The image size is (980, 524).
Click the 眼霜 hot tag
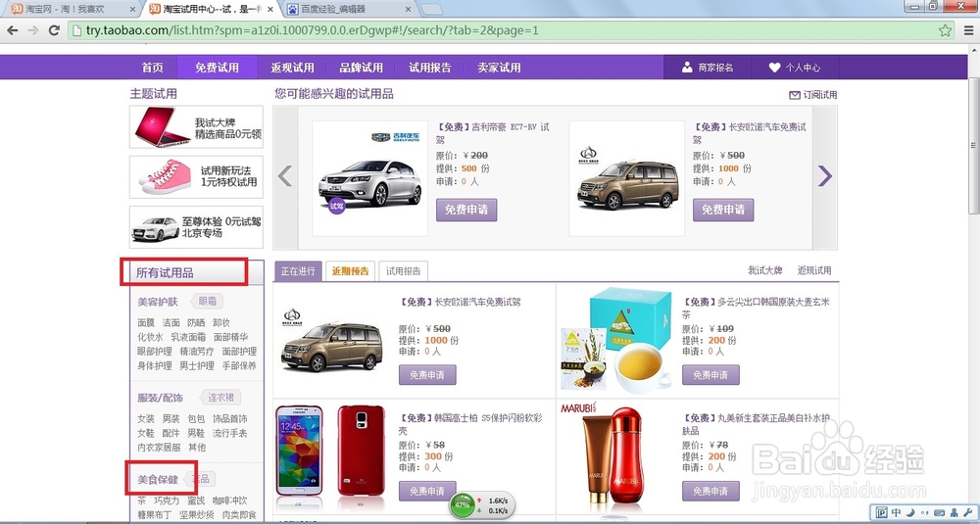point(208,301)
